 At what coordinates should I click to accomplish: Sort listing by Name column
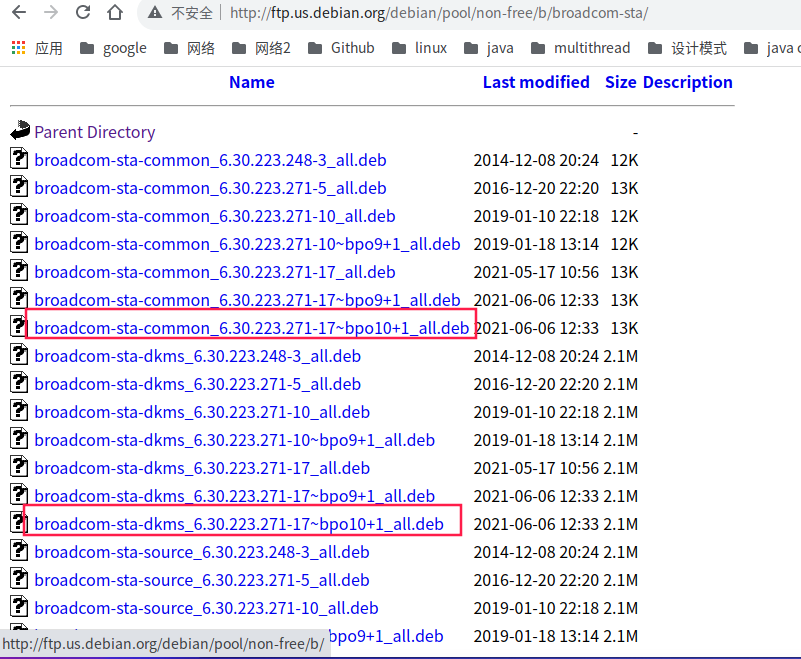[x=251, y=82]
